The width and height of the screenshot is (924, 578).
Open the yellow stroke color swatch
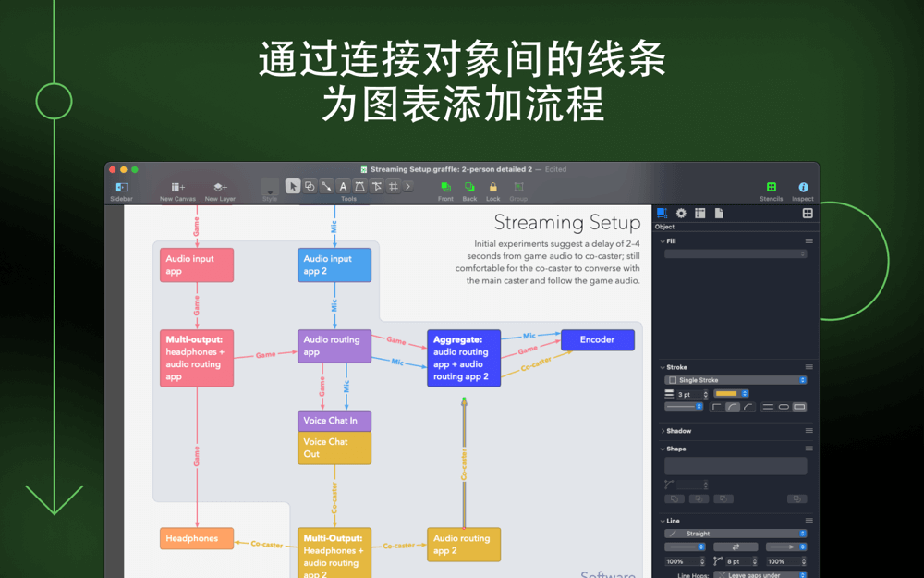coord(731,393)
